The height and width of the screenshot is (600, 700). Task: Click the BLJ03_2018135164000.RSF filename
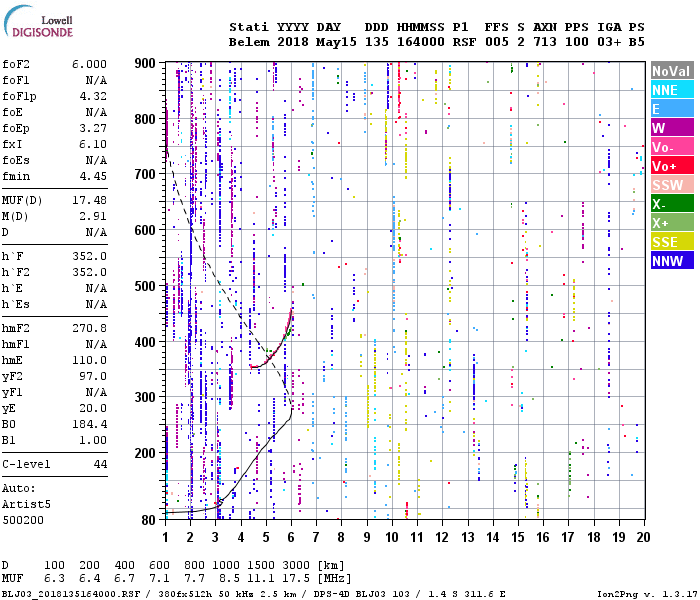(x=71, y=594)
